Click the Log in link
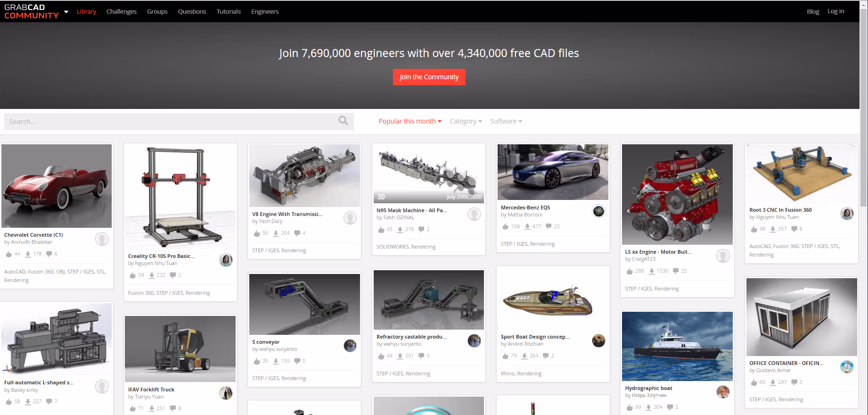The width and height of the screenshot is (868, 415). coord(836,11)
